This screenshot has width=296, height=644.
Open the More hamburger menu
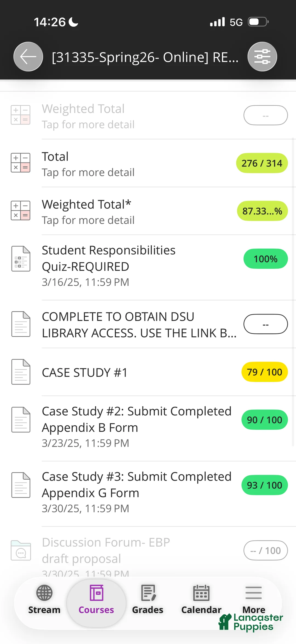(254, 593)
